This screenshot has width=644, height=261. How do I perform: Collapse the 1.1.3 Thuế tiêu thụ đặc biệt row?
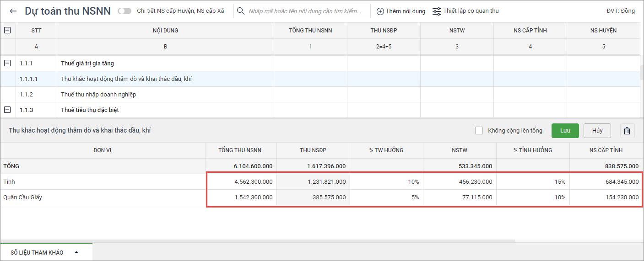point(7,110)
